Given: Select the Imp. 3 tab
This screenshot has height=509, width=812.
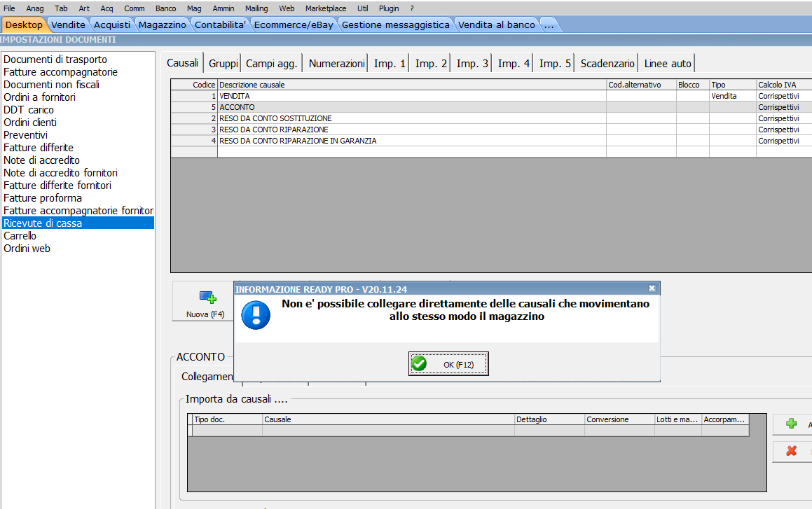Looking at the screenshot, I should point(472,63).
